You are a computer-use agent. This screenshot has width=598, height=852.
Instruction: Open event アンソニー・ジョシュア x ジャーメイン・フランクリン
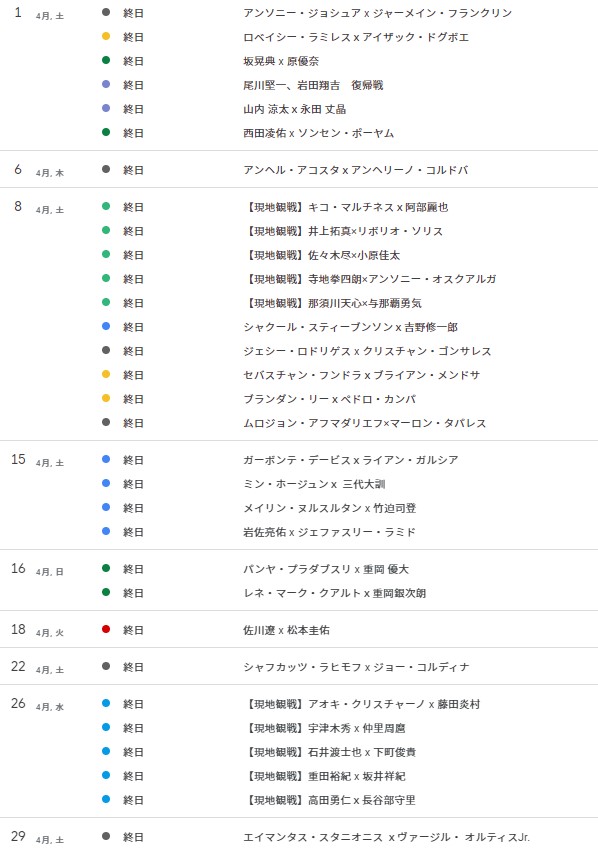(377, 13)
